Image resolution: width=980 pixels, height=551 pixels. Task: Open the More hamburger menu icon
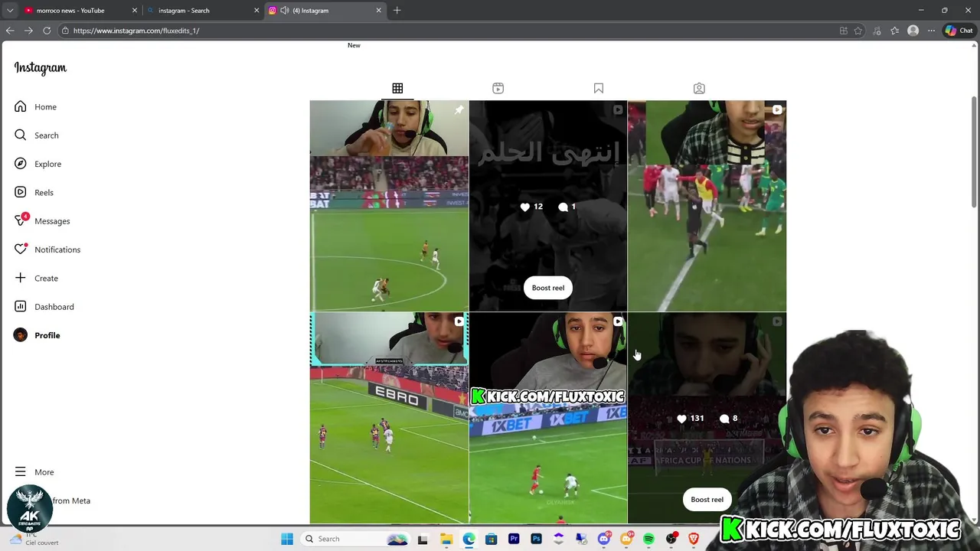[20, 472]
